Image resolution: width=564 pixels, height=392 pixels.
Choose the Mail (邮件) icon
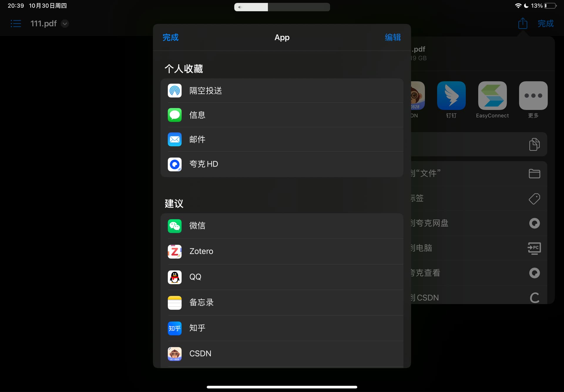point(174,139)
